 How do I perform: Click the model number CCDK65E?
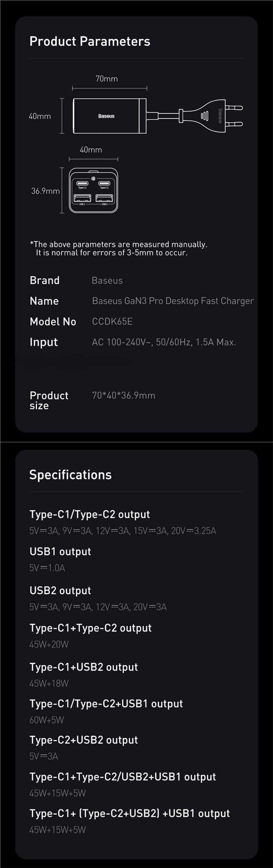click(112, 322)
